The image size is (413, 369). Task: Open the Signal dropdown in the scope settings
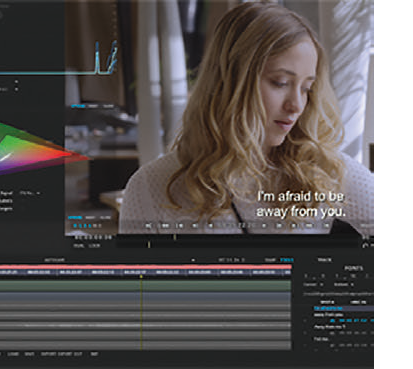tap(30, 193)
